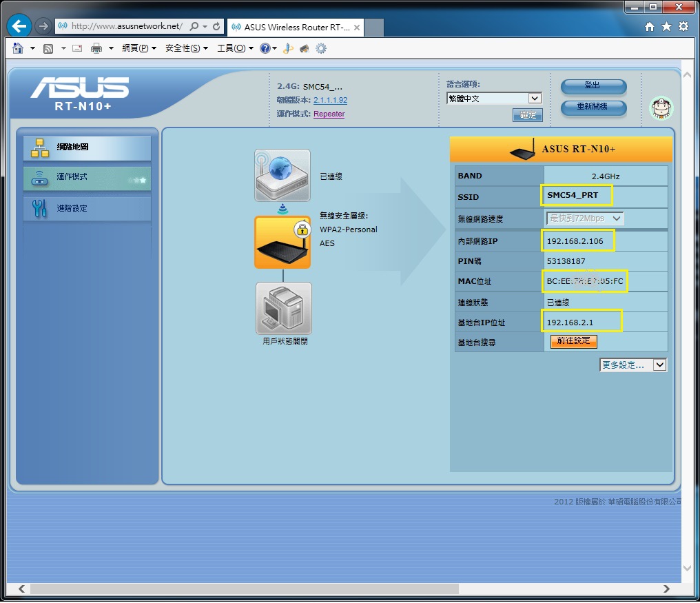Click the PIN code 53138187
Image resolution: width=700 pixels, height=603 pixels.
point(566,261)
